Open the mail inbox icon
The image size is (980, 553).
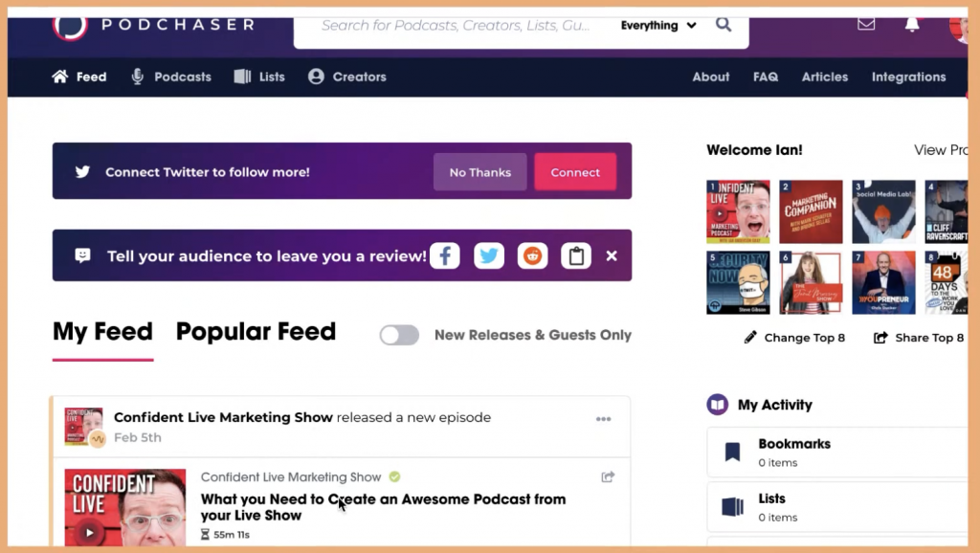pyautogui.click(x=865, y=24)
